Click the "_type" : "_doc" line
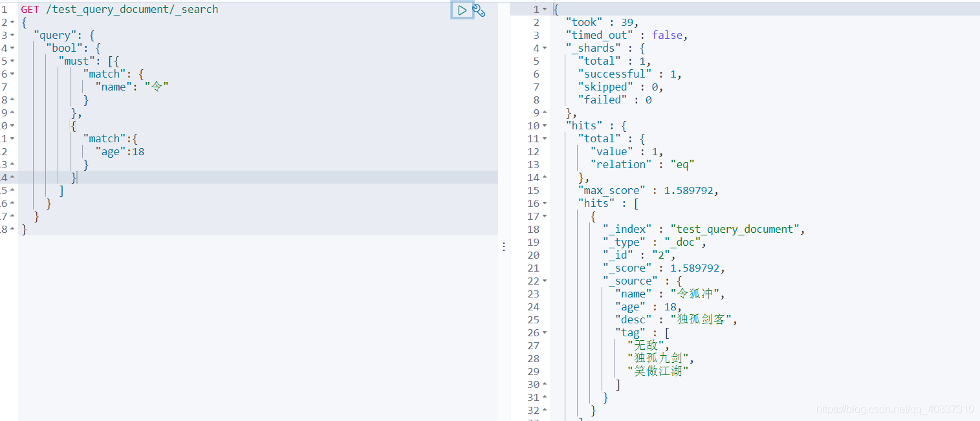The height and width of the screenshot is (421, 980). pyautogui.click(x=655, y=242)
